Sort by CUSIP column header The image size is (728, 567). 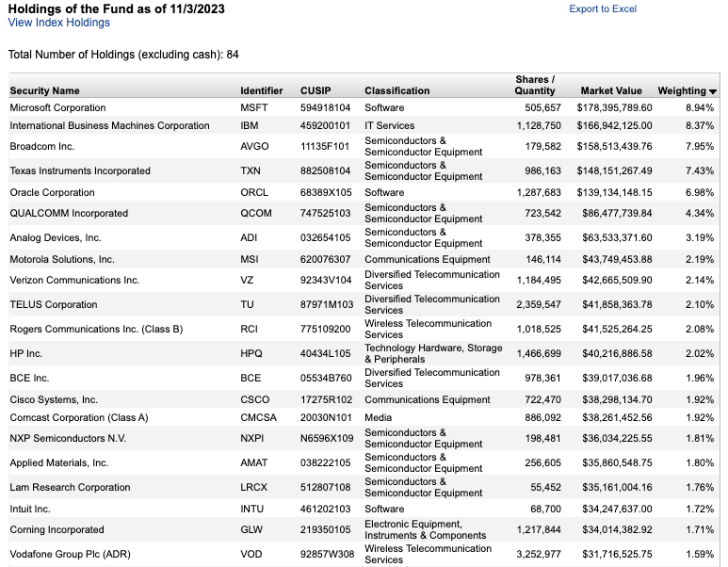click(315, 90)
